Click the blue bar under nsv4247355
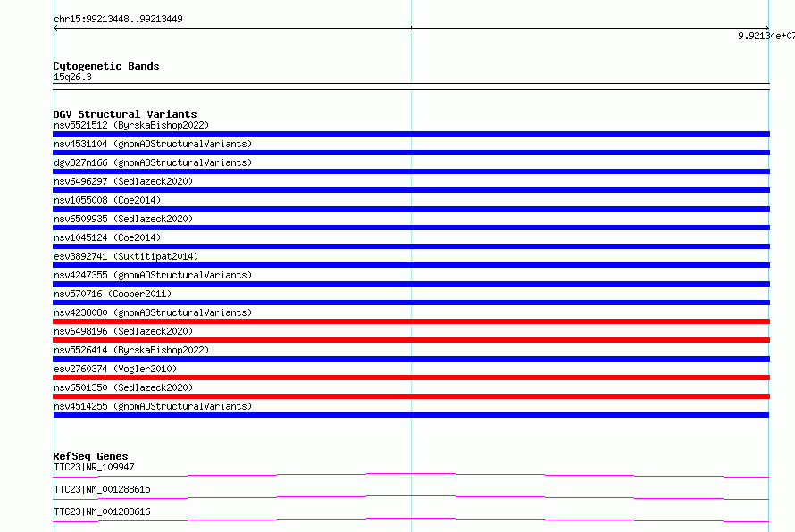Image resolution: width=795 pixels, height=532 pixels. [411, 284]
